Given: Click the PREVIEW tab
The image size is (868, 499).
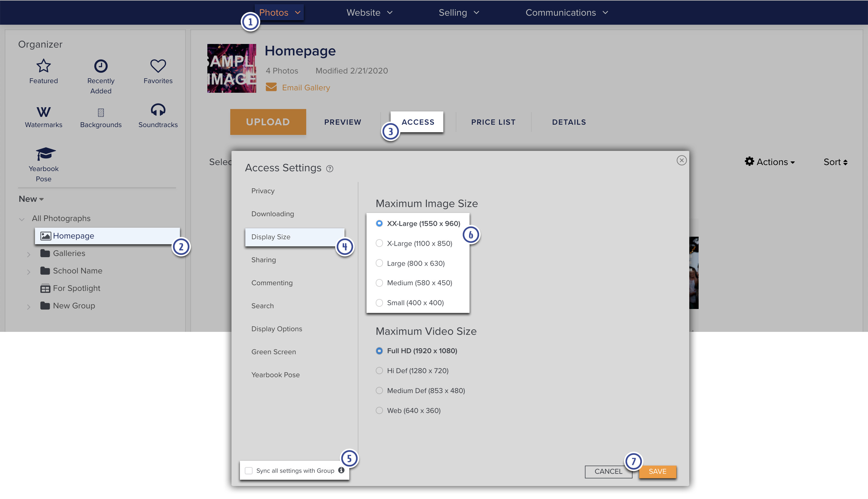Looking at the screenshot, I should coord(343,122).
